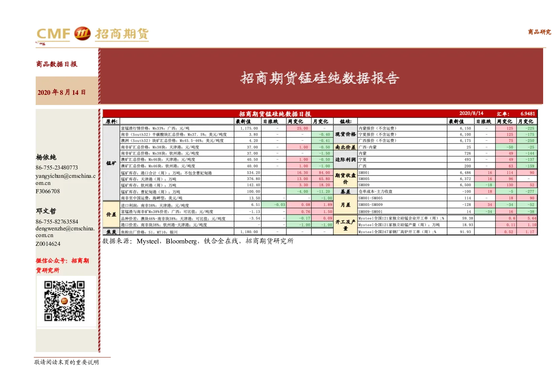
Task: Select the report title 招商期货锰硅纯数据报告
Action: click(320, 78)
